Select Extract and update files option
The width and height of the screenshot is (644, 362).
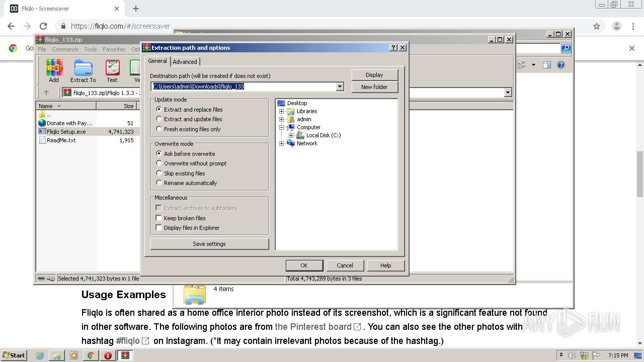point(189,119)
